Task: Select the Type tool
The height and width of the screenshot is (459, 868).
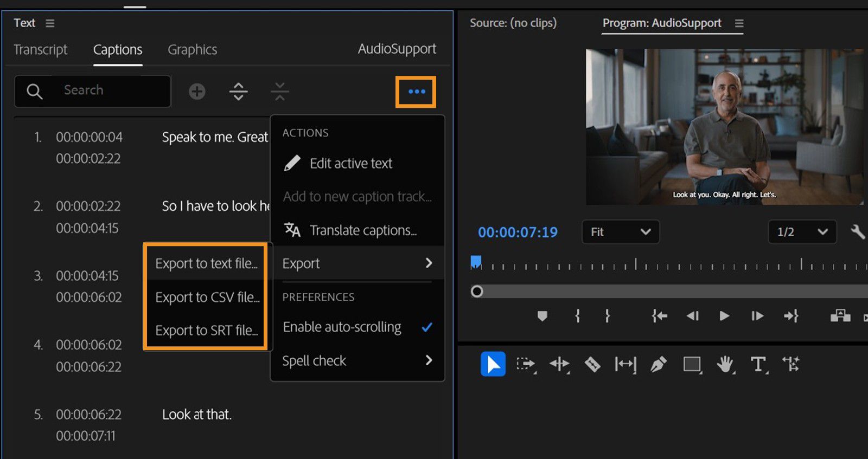Action: (x=758, y=364)
